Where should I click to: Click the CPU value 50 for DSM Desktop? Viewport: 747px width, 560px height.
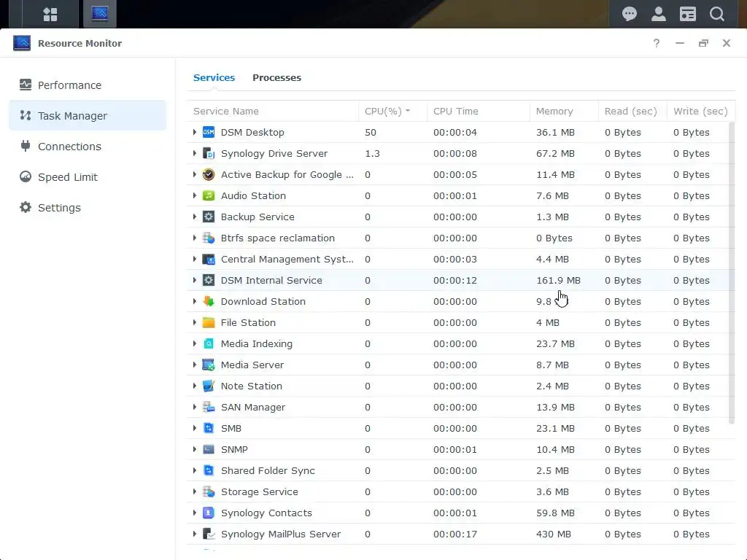coord(371,133)
